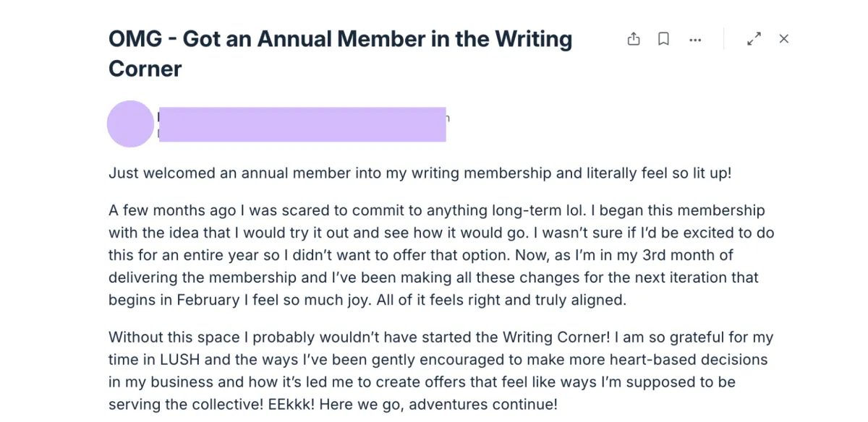The width and height of the screenshot is (868, 422).
Task: Bookmark this post
Action: tap(663, 39)
